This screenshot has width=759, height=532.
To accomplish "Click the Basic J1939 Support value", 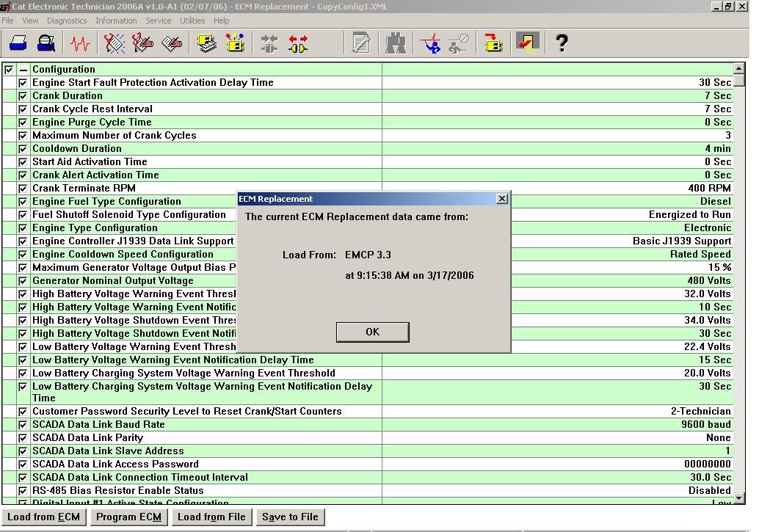I will [x=681, y=241].
